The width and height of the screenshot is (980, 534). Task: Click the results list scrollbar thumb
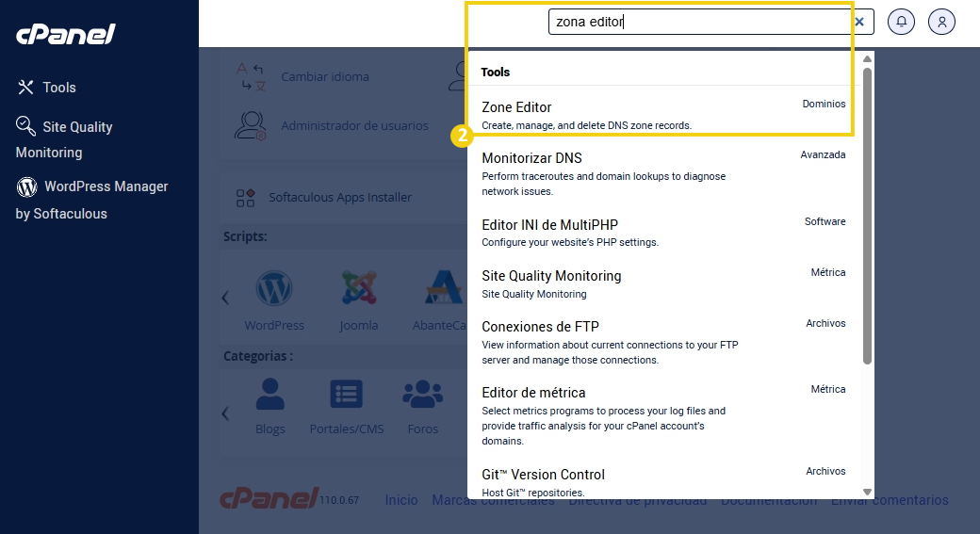(x=867, y=216)
